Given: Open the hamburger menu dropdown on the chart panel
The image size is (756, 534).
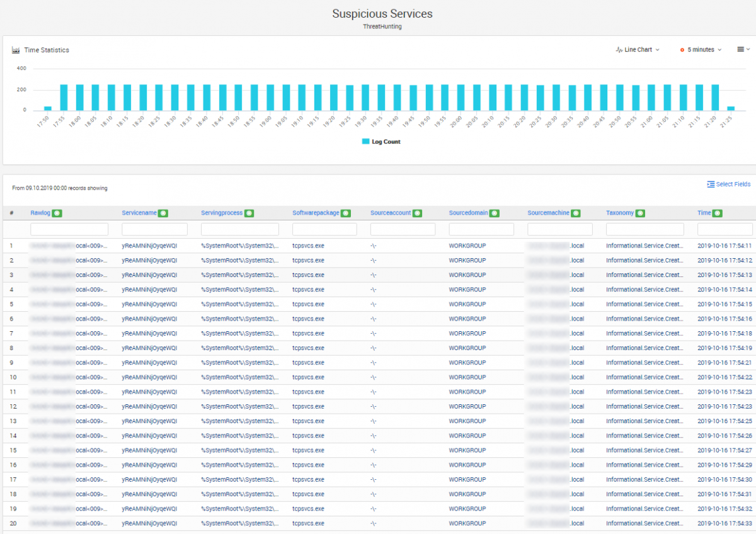Looking at the screenshot, I should click(x=742, y=49).
